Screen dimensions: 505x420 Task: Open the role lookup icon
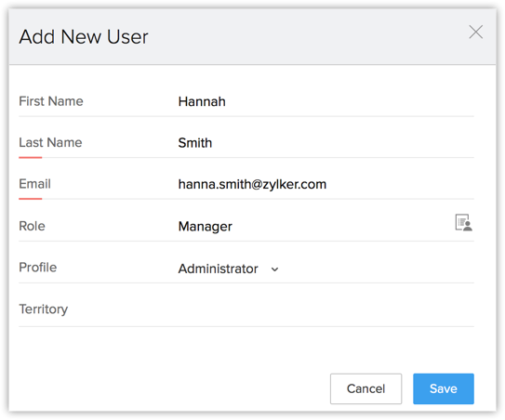463,222
